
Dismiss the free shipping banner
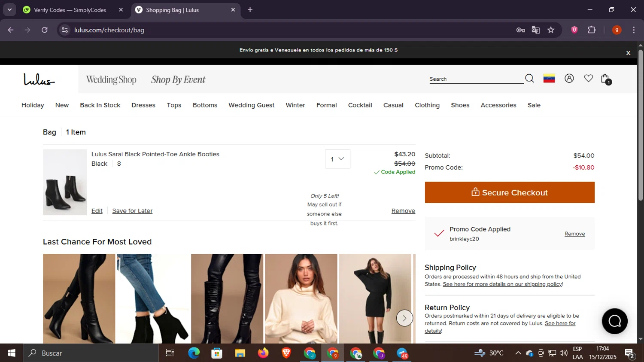(x=628, y=53)
